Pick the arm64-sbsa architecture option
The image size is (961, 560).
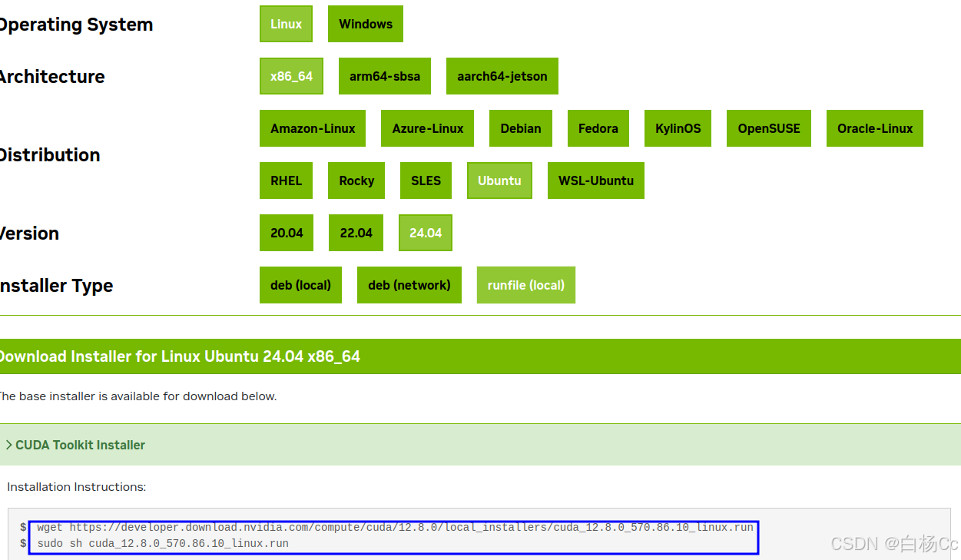[x=385, y=76]
